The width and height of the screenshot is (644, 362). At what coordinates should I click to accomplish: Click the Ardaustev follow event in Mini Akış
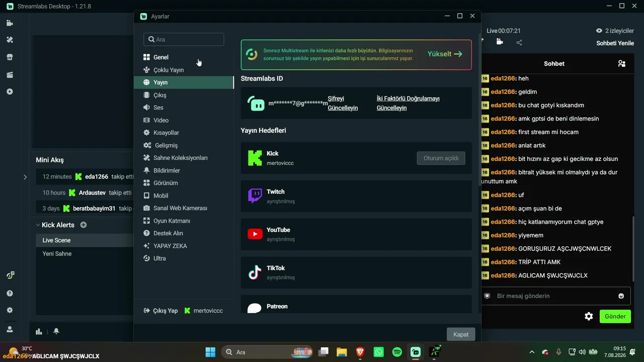pos(85,193)
